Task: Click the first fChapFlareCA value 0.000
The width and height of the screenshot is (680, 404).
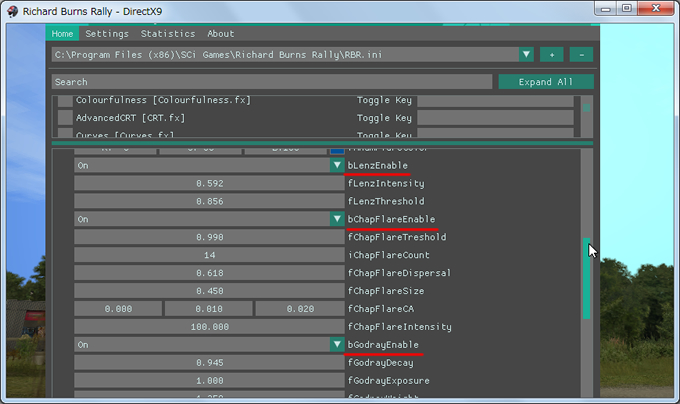Action: pyautogui.click(x=118, y=309)
